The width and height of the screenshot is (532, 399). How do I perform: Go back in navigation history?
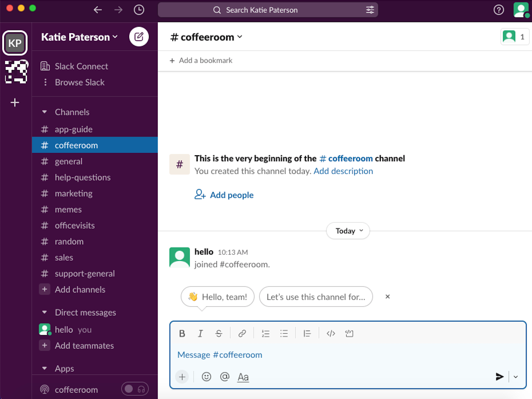tap(98, 10)
